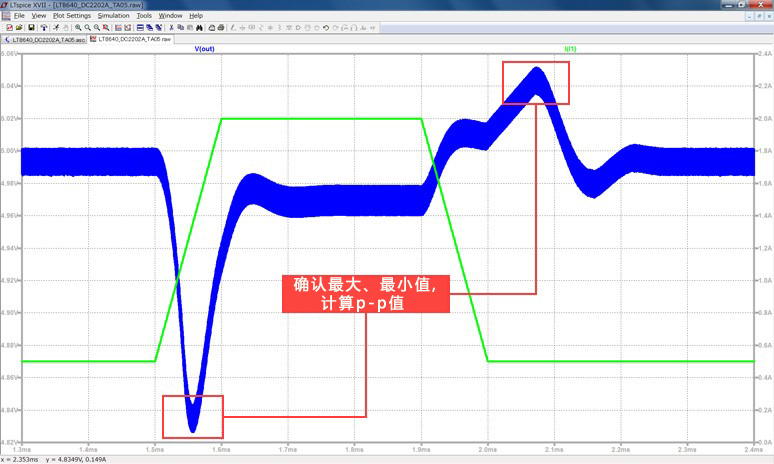Screen dimensions: 774x464
Task: Open the Simulation menu
Action: 113,16
